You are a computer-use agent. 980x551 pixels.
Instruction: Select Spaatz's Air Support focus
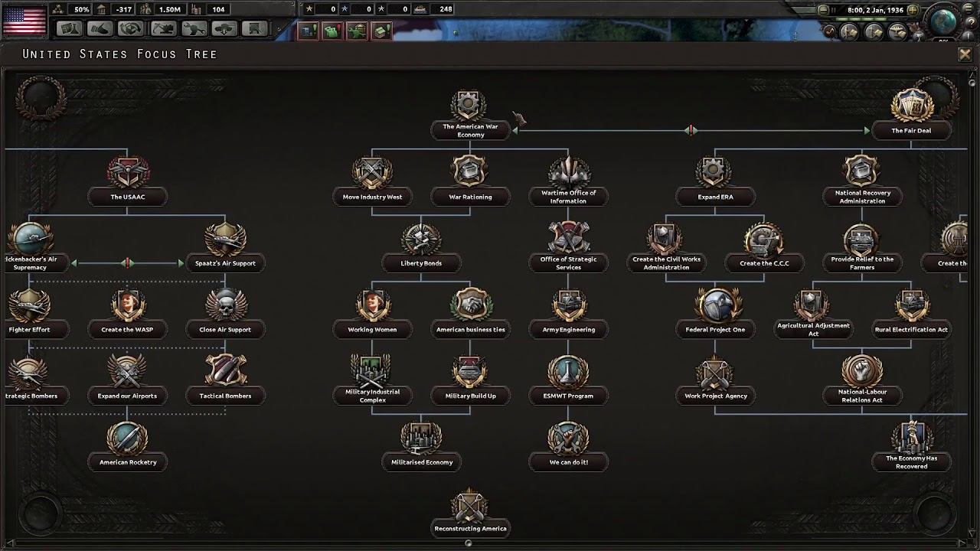tap(225, 248)
